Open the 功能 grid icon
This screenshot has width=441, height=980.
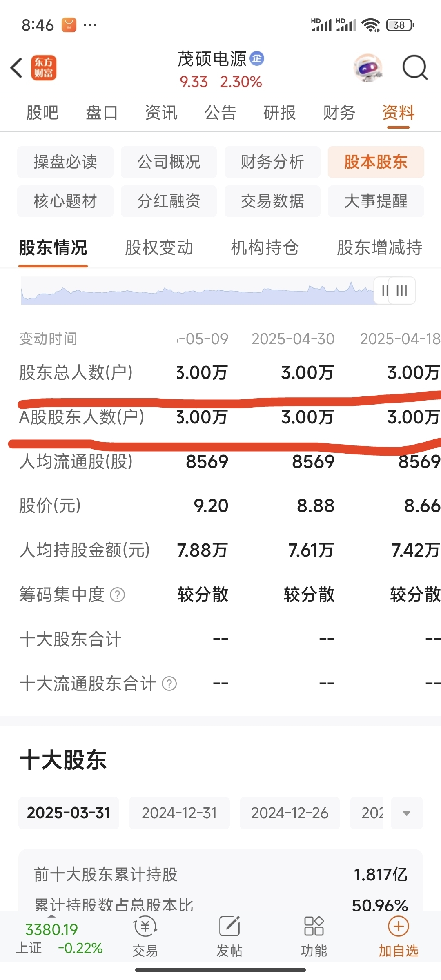314,926
